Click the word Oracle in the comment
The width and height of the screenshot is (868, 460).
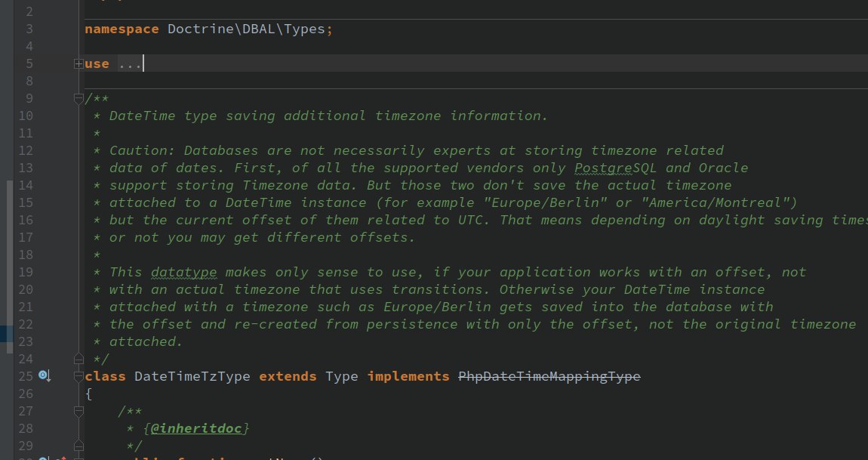click(724, 168)
